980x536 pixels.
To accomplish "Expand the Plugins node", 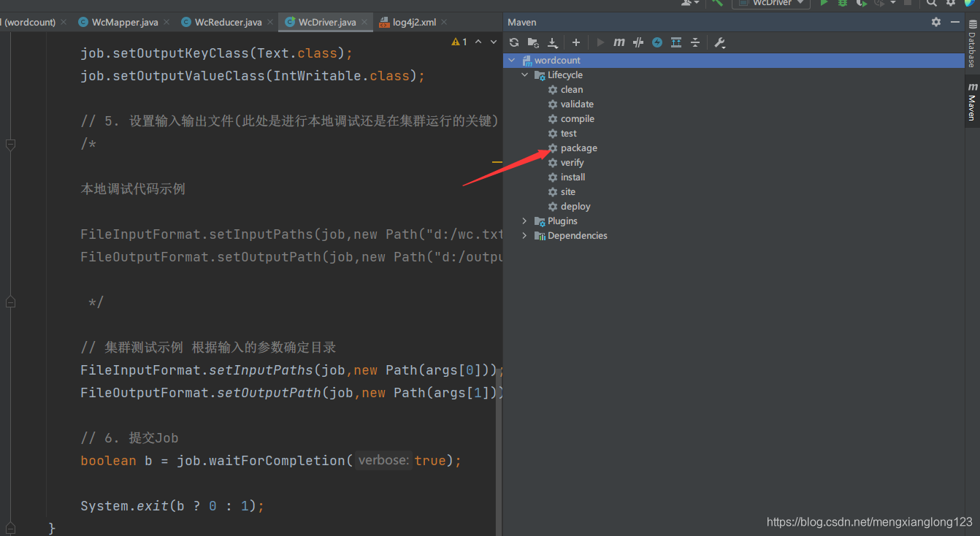I will [524, 221].
